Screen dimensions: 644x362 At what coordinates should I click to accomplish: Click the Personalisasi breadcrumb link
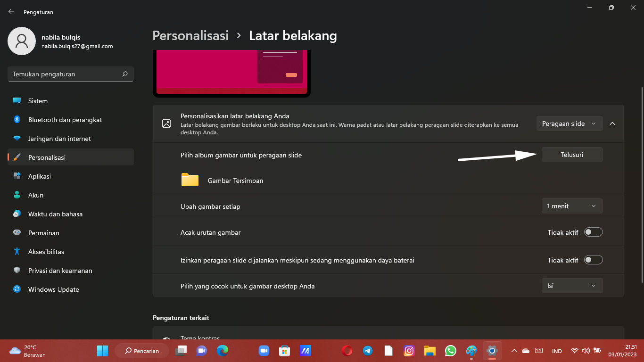(x=190, y=35)
